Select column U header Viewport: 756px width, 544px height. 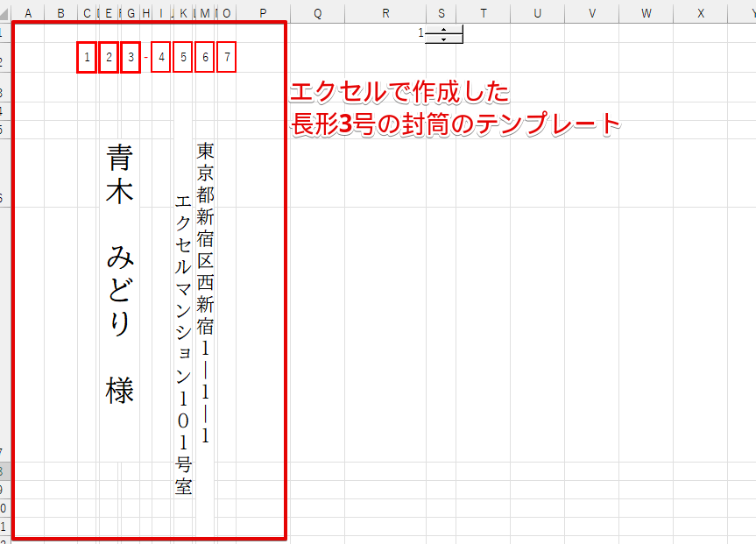coord(537,12)
